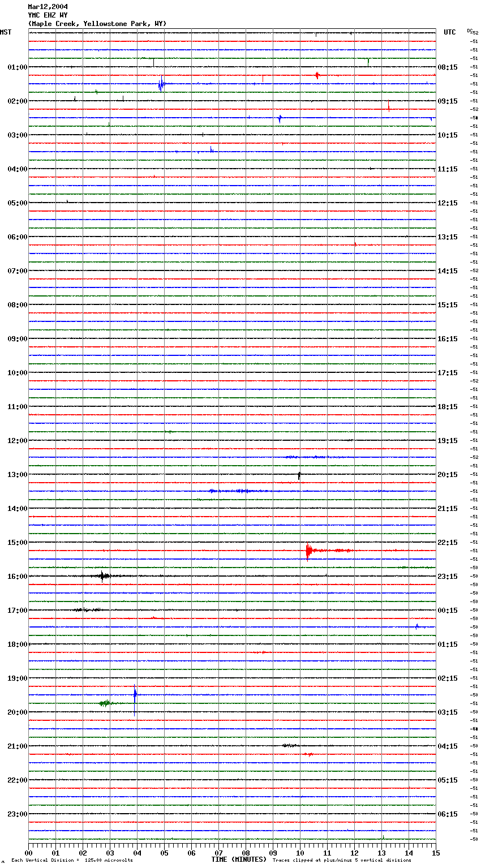The height and width of the screenshot is (868, 481).
Task: Select the 04:00 MST row label
Action: (18, 169)
